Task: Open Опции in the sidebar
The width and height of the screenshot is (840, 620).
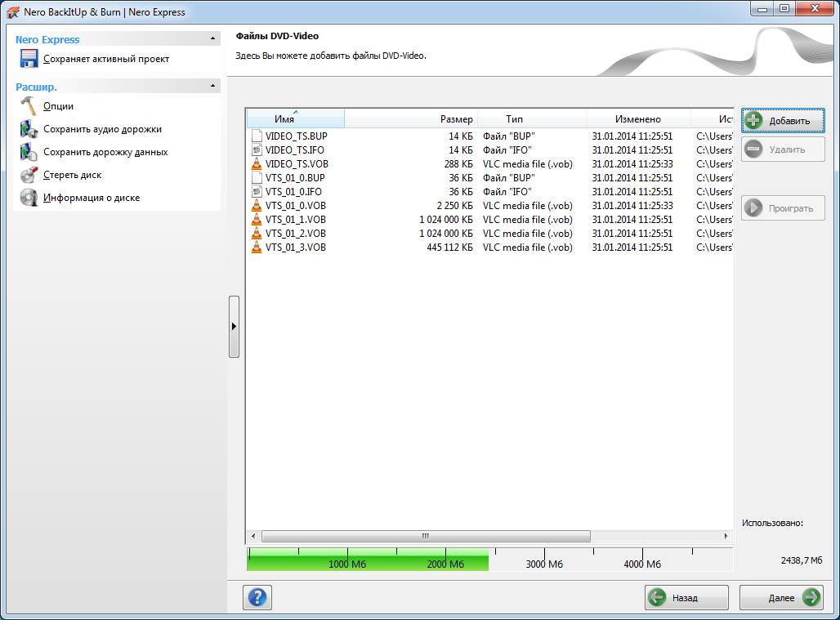Action: tap(58, 106)
